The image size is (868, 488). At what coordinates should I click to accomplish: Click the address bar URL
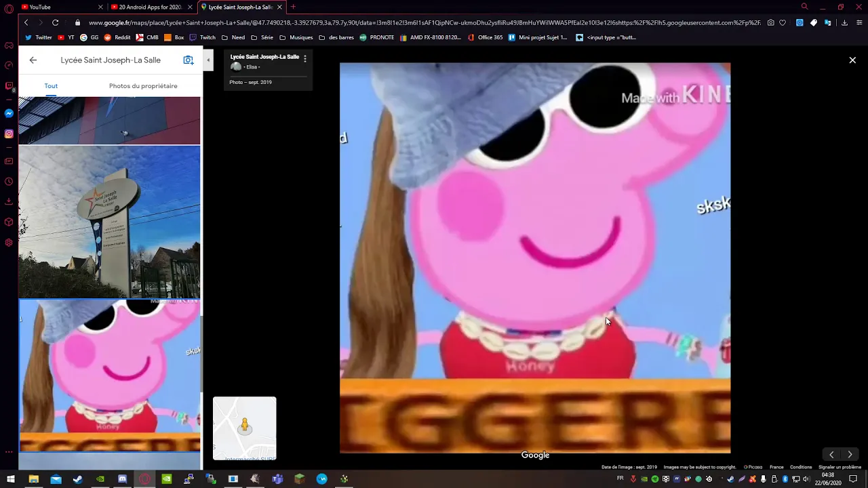tap(425, 22)
